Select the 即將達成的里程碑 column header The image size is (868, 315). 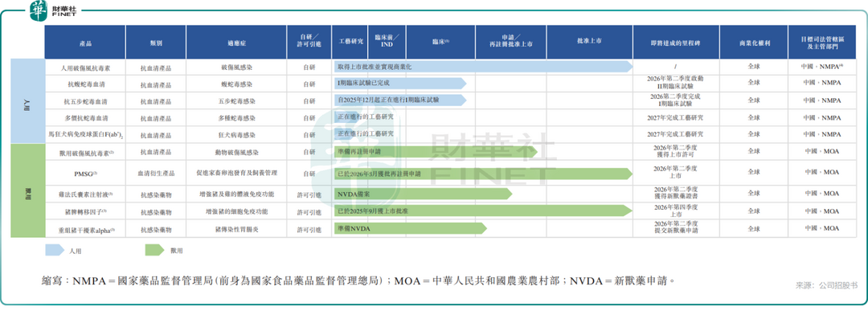[675, 42]
